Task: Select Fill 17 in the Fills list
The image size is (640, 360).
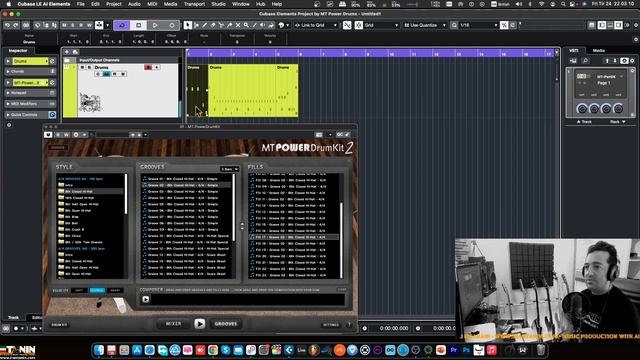Action: click(x=293, y=237)
